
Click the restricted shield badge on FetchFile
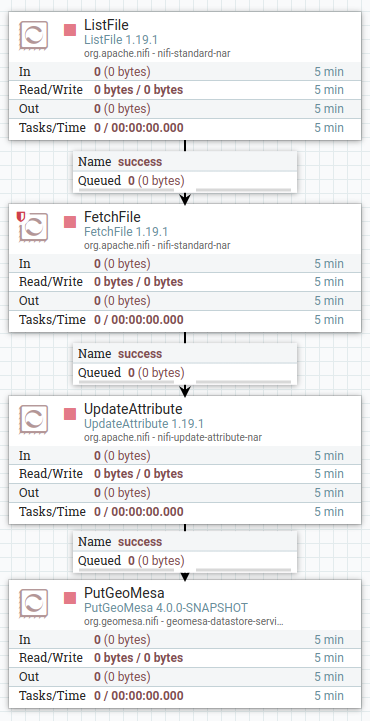pos(21,217)
